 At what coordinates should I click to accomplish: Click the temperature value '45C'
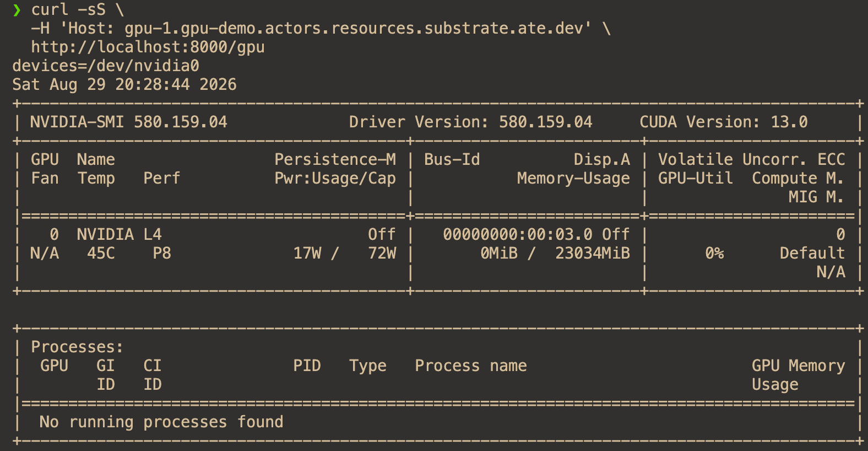(x=101, y=254)
